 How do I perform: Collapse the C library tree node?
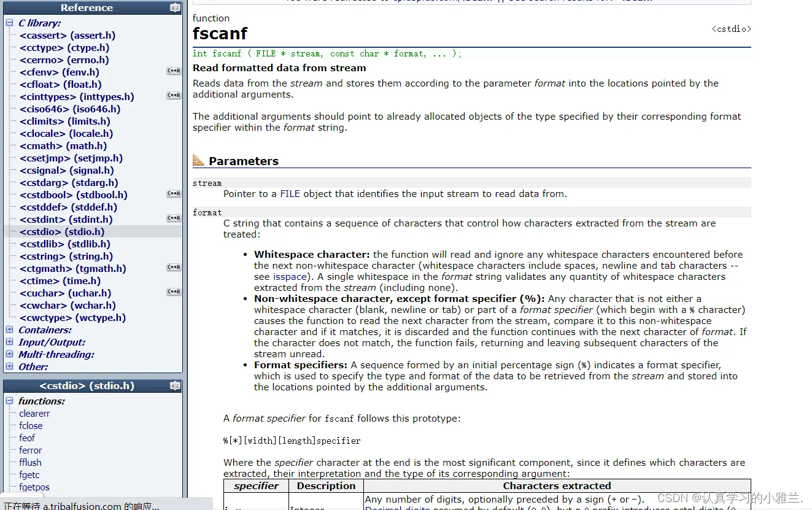click(x=9, y=23)
